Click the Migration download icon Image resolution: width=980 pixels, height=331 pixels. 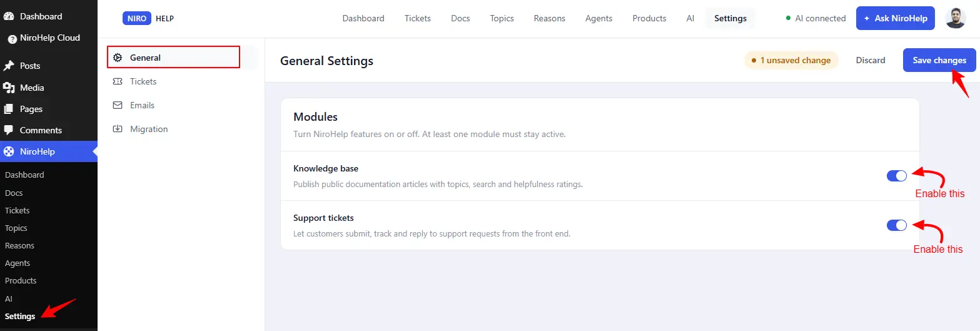pos(118,129)
